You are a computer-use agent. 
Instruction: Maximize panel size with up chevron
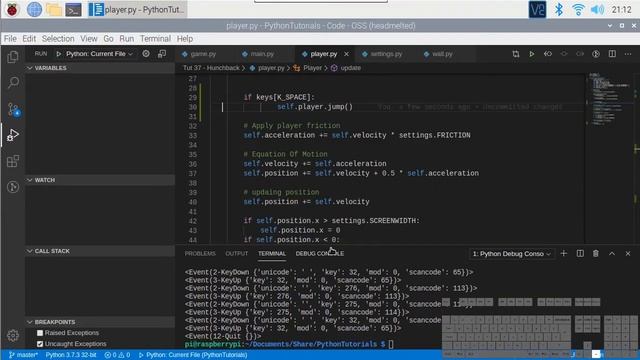click(x=612, y=253)
